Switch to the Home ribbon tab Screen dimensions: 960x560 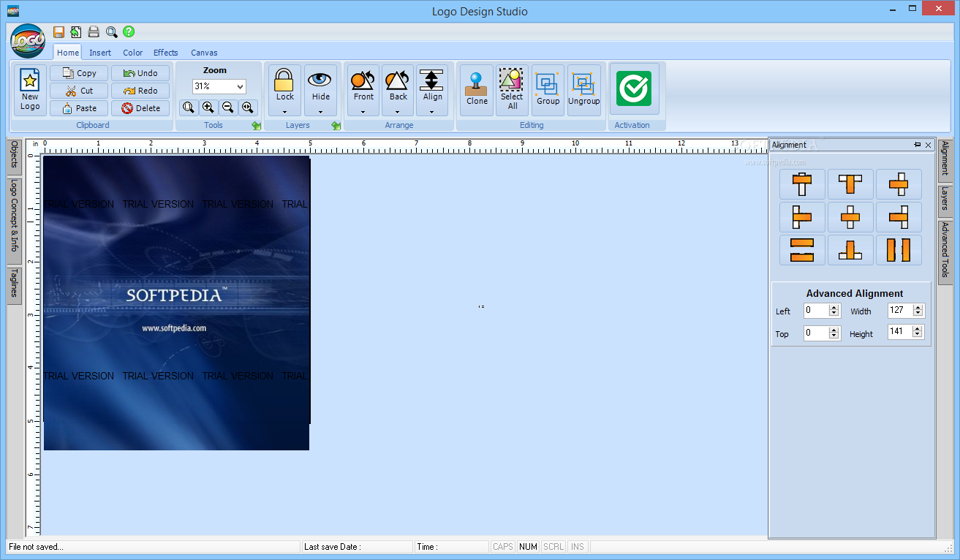pyautogui.click(x=68, y=53)
